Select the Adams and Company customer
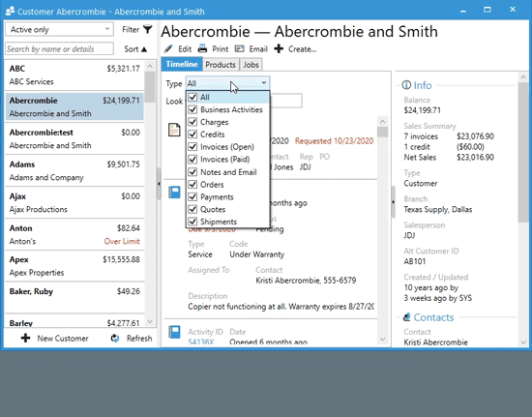Image resolution: width=532 pixels, height=417 pixels. click(74, 170)
